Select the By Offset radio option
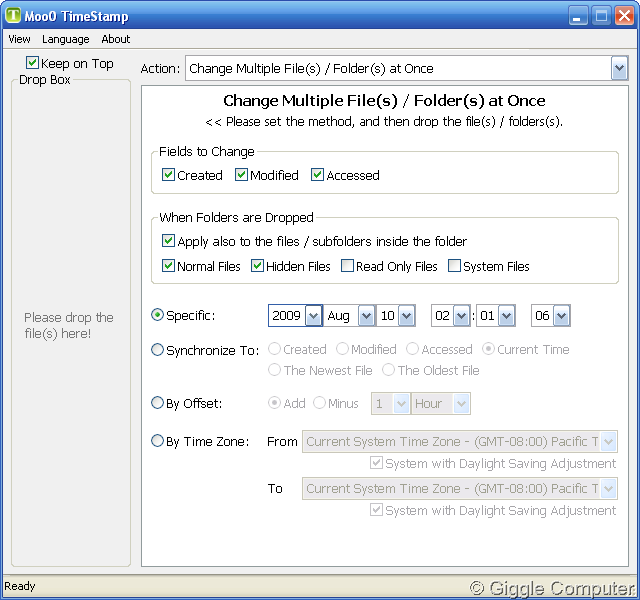Screen dimensions: 640x600 (157, 403)
